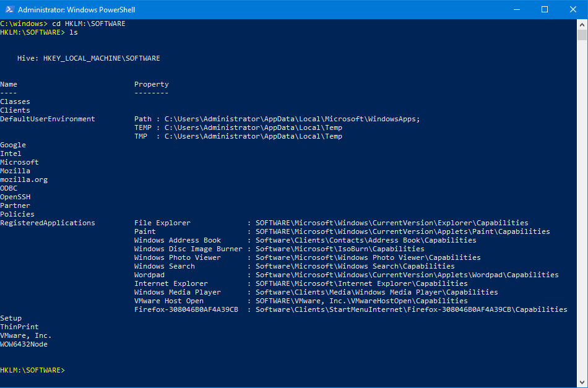Click the 'Name' column header
Viewport: 588px width, 388px height.
(9, 84)
